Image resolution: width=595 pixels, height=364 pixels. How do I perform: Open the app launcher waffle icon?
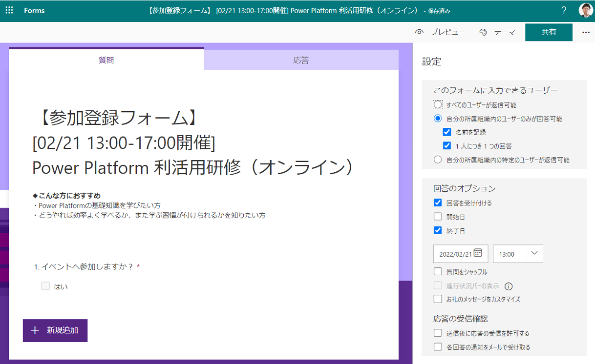(x=9, y=10)
